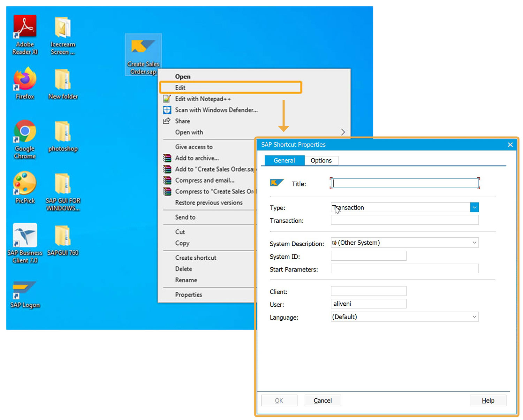Screen dimensions: 523x420
Task: Click the photoshop folder on desktop
Action: pyautogui.click(x=63, y=132)
